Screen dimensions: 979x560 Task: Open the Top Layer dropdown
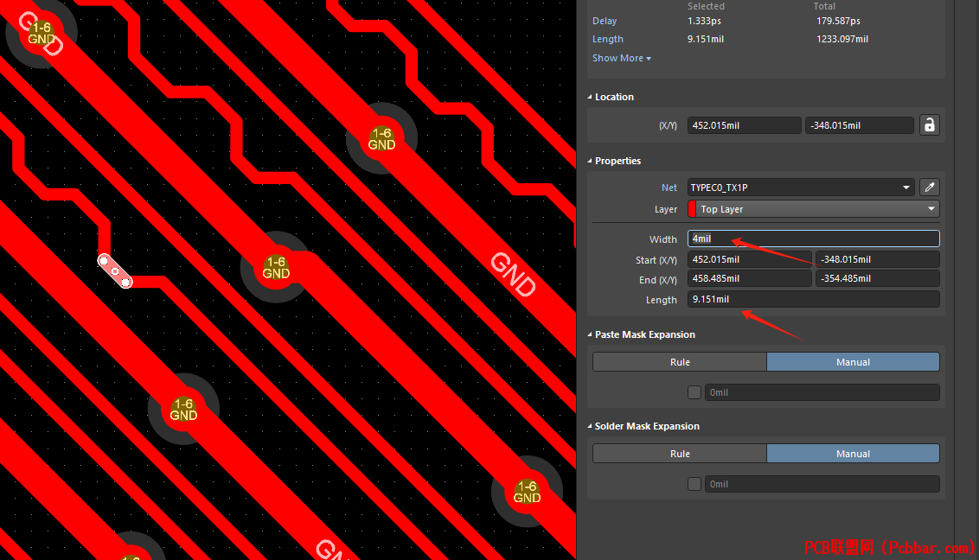click(x=814, y=209)
